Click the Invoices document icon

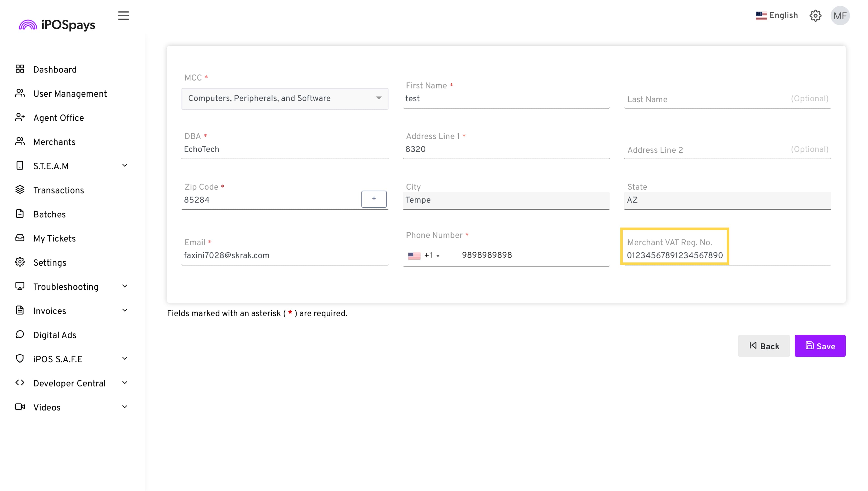tap(20, 310)
